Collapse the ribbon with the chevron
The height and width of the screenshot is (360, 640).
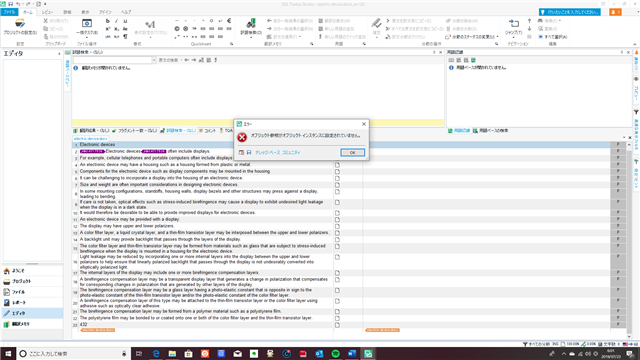point(634,44)
